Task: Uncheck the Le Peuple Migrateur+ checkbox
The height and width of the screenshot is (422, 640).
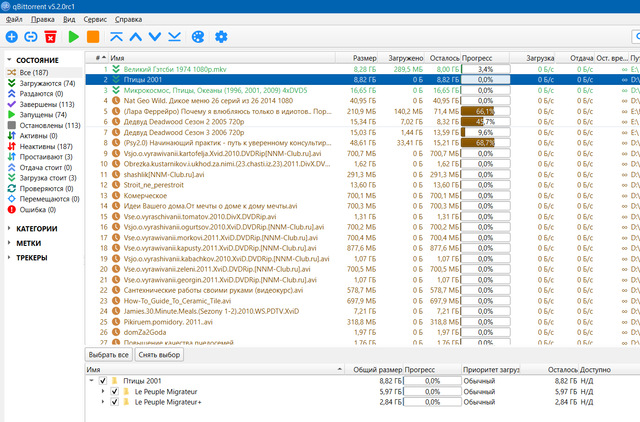Action: [114, 402]
